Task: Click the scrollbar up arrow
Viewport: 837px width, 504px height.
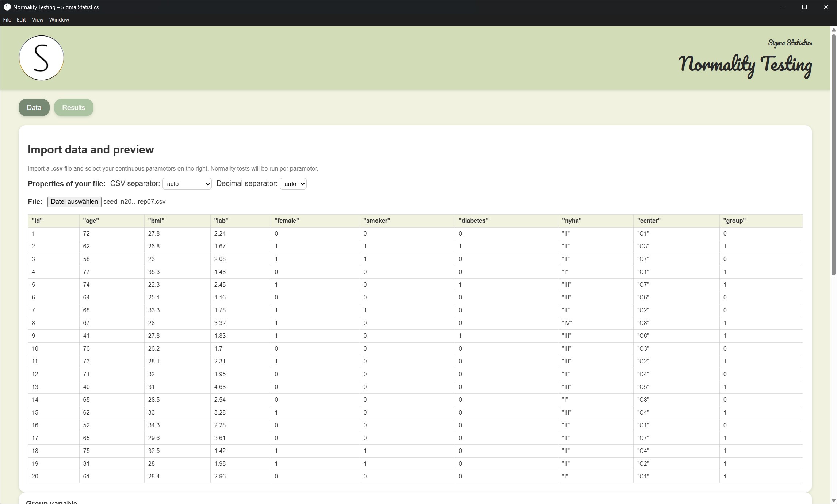Action: point(834,30)
